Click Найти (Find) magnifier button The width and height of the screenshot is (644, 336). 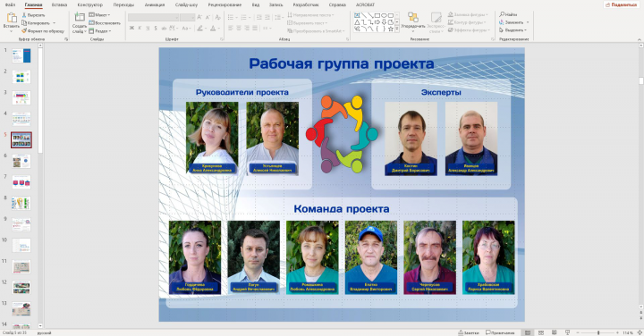click(x=508, y=14)
